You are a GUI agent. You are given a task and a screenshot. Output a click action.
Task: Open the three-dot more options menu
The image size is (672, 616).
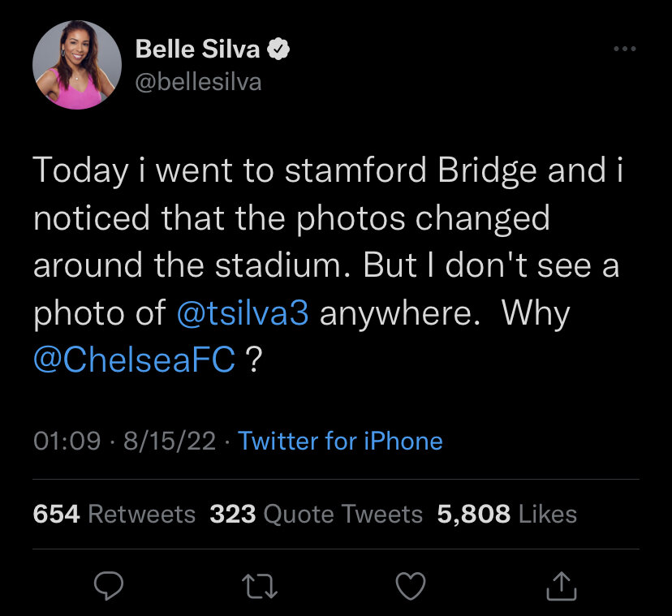click(624, 50)
